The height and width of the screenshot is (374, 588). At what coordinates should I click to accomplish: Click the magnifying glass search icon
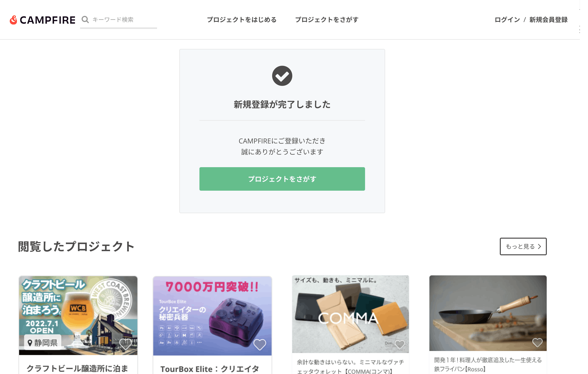[x=85, y=20]
